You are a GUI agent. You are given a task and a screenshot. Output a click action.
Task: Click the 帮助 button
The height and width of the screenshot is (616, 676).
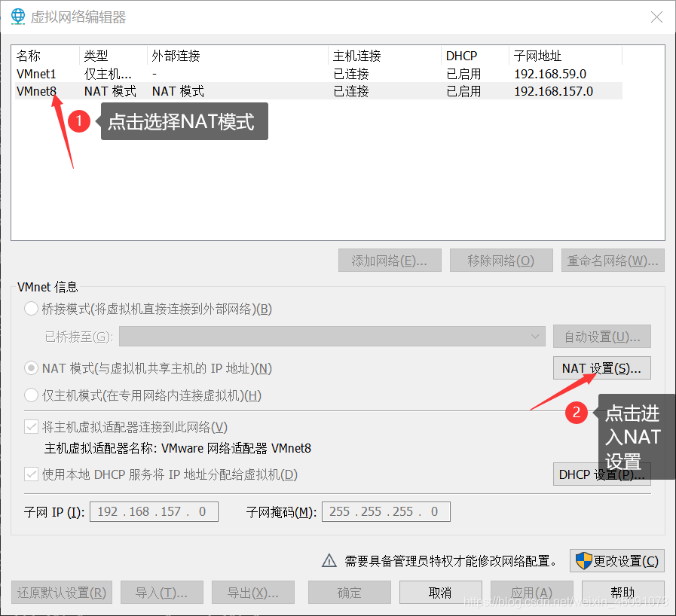click(623, 593)
